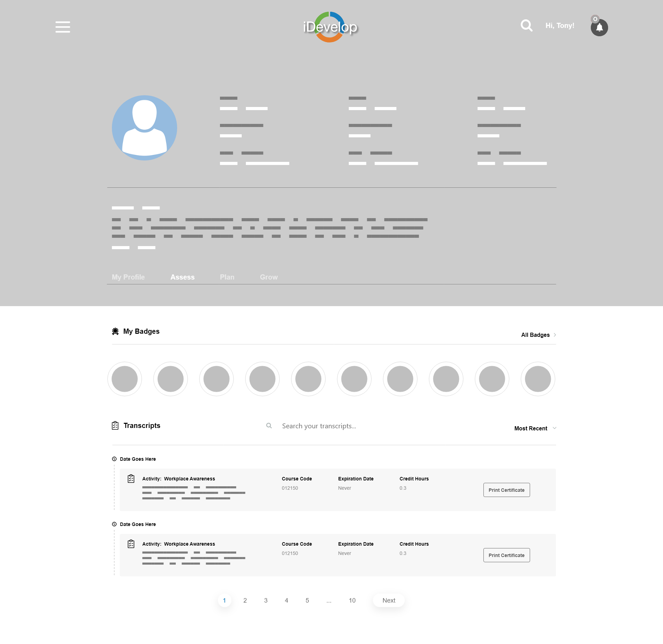The image size is (663, 644).
Task: Print Certificate for second transcript entry
Action: click(x=506, y=555)
